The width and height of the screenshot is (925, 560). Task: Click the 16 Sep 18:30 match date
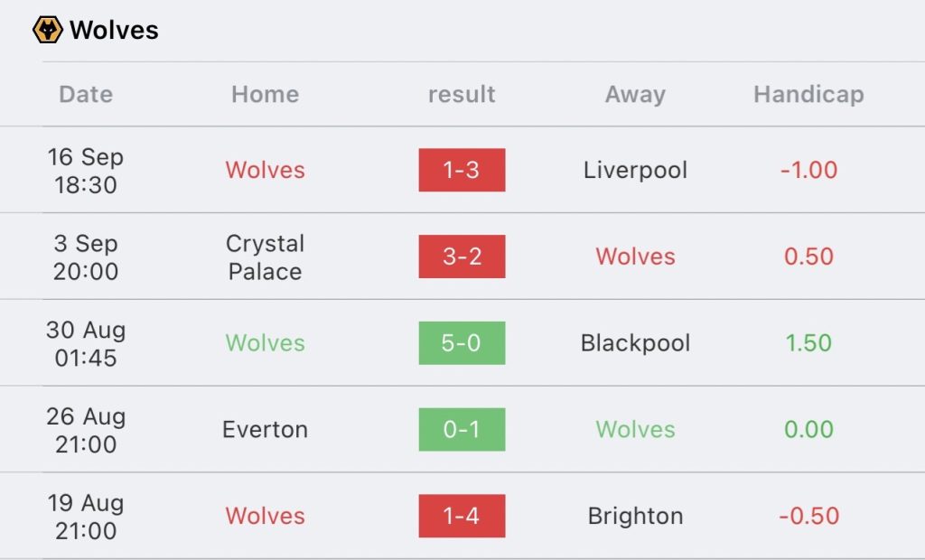pyautogui.click(x=86, y=170)
